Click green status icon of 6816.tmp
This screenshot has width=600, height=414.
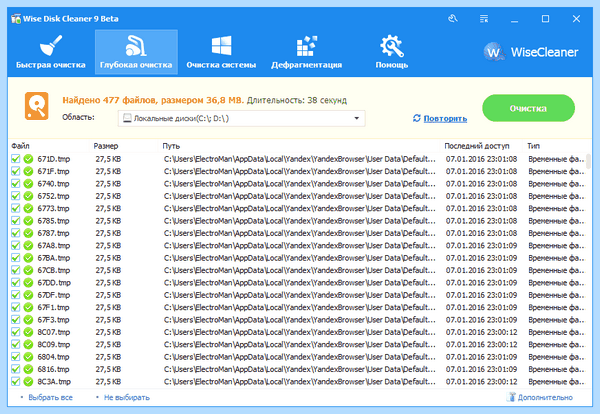coord(28,369)
